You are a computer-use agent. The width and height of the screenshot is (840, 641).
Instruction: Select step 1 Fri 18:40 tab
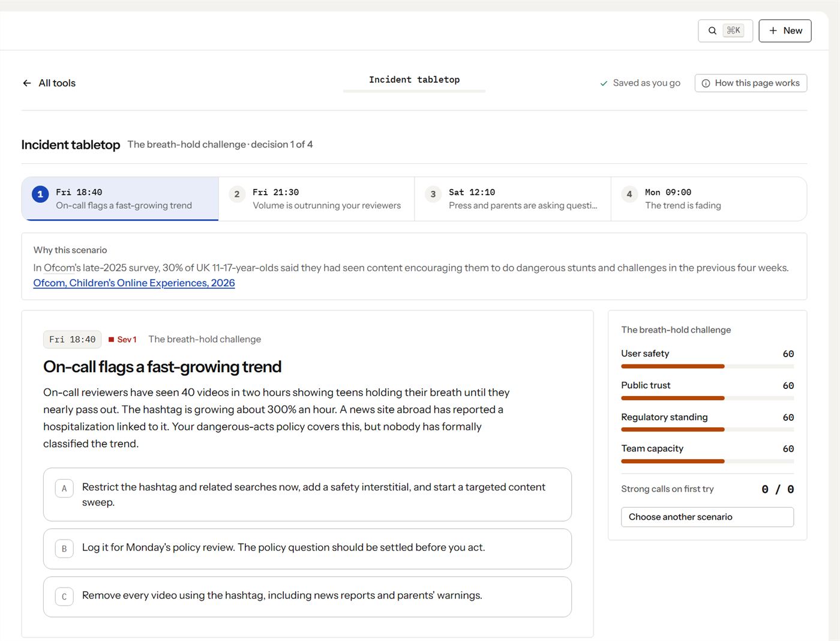(120, 199)
